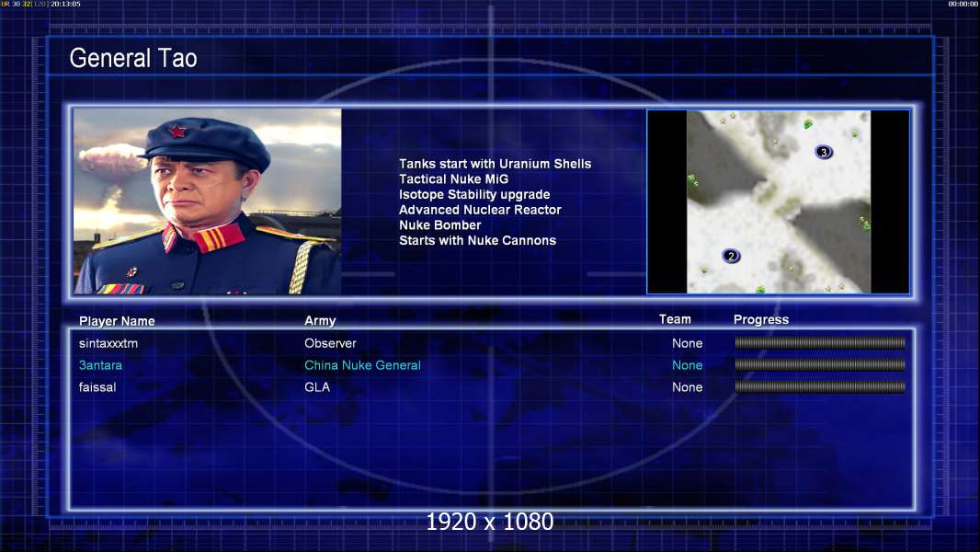Click the General Tao title text
The height and width of the screenshot is (552, 980).
click(x=133, y=58)
